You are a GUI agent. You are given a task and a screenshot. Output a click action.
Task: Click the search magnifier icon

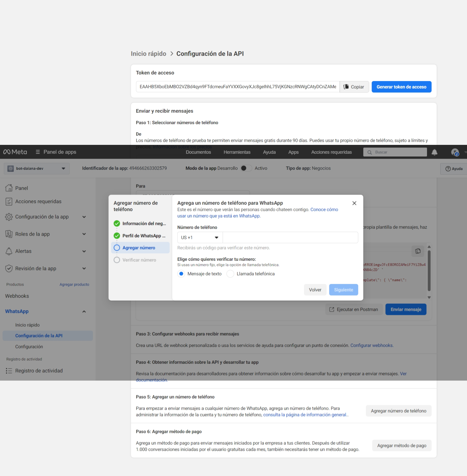(369, 152)
